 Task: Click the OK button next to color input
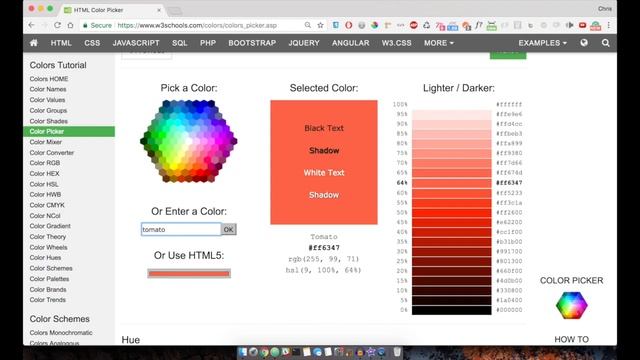pyautogui.click(x=228, y=229)
